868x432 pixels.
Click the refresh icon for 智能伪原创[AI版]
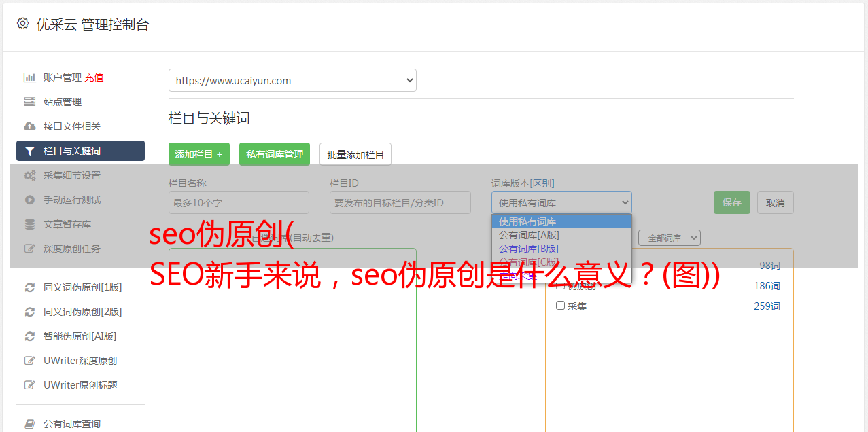pos(30,336)
